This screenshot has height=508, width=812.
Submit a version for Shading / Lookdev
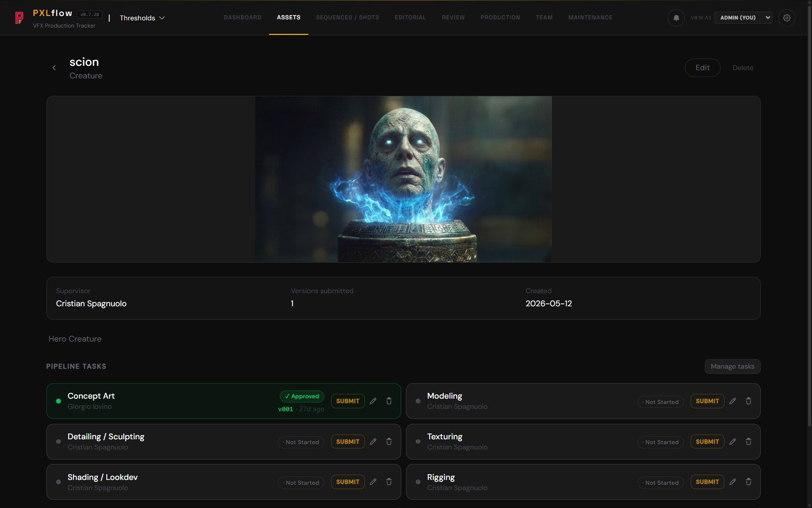[348, 482]
